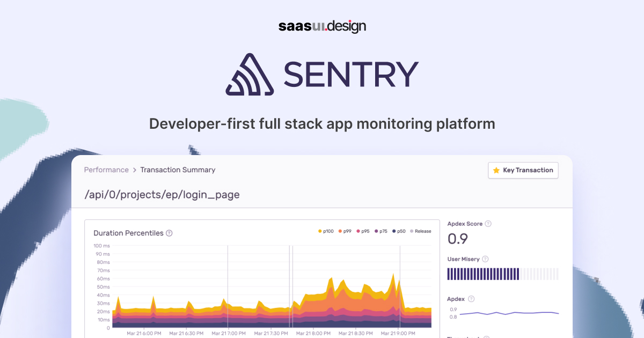This screenshot has width=644, height=338.
Task: Click the User Misery help icon
Action: (x=485, y=259)
